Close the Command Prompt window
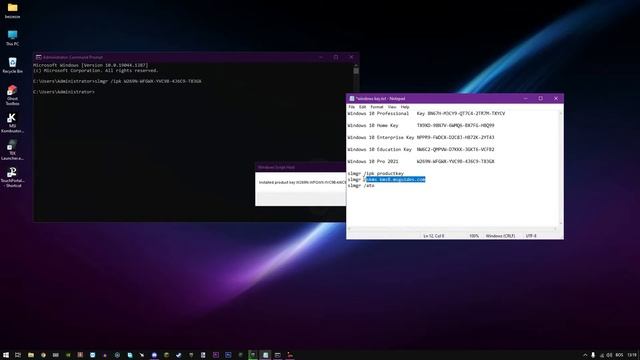This screenshot has width=640, height=360. (351, 58)
